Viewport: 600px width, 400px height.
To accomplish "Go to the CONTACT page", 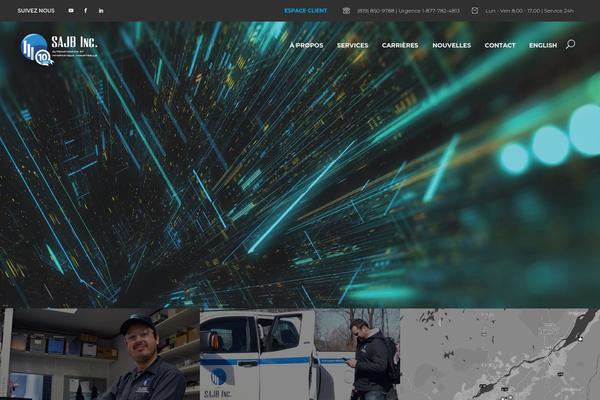I will tap(500, 45).
